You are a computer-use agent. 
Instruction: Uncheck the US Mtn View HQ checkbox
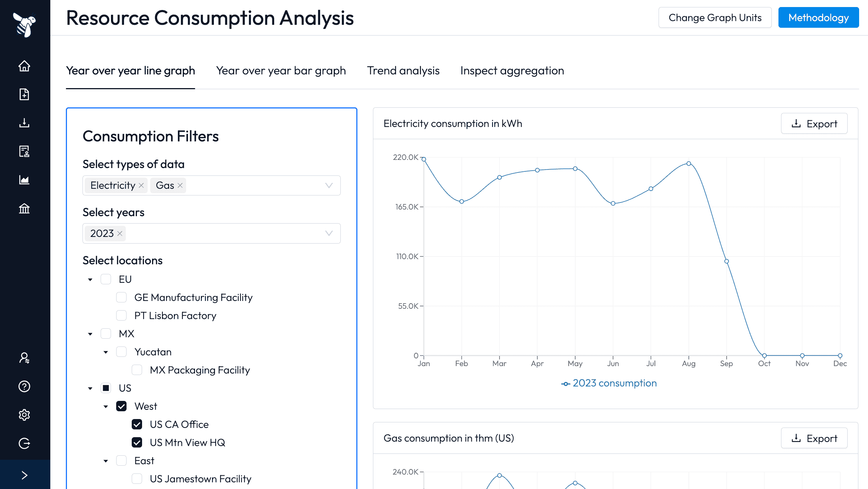(137, 442)
